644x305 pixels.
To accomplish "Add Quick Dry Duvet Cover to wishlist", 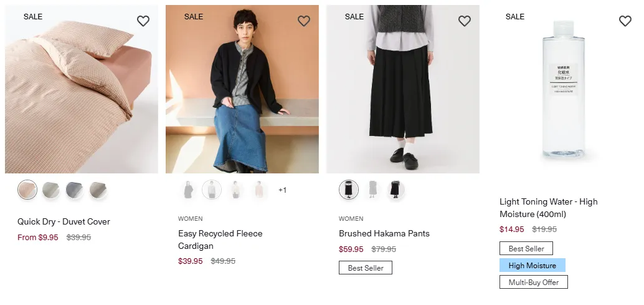I will (143, 21).
